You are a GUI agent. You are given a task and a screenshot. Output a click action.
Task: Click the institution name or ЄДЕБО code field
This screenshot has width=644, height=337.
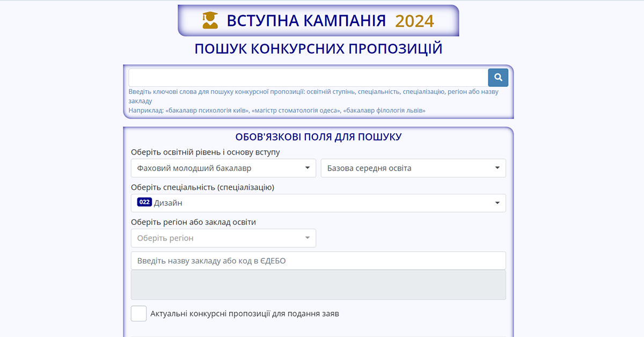pos(318,261)
